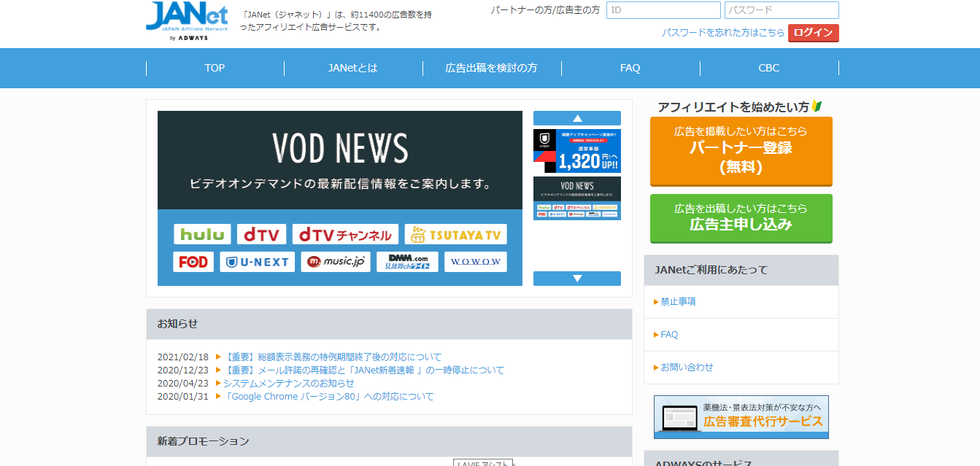Open the Google Chrome バージョン80 notice link
The height and width of the screenshot is (466, 980).
[328, 396]
